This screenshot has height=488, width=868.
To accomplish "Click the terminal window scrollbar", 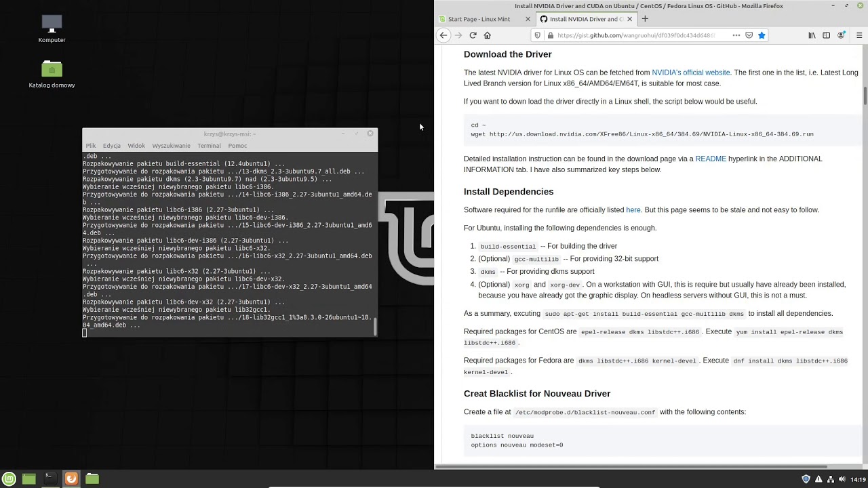I will (375, 326).
